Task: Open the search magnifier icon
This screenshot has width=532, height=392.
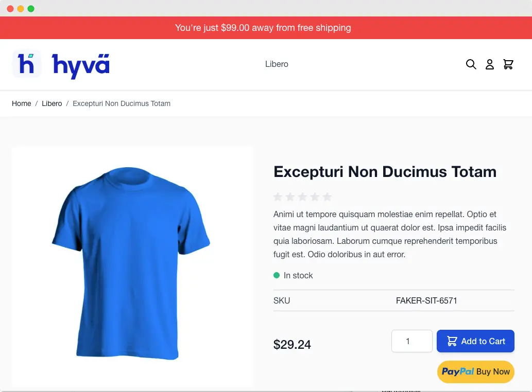Action: click(x=471, y=64)
